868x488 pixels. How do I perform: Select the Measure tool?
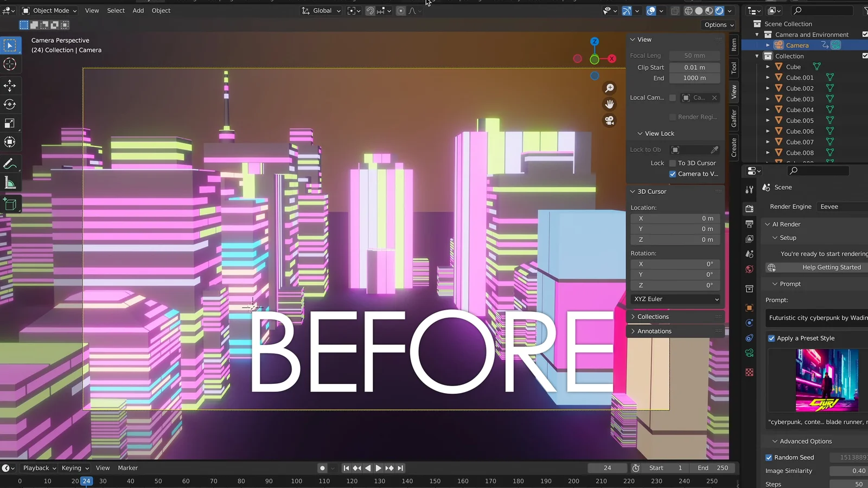pyautogui.click(x=11, y=182)
